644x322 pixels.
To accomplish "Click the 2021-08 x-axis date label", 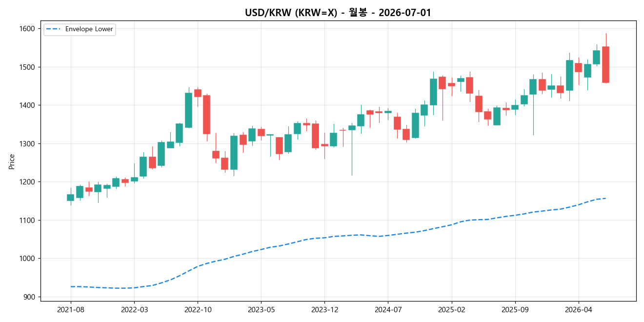I will tap(71, 309).
